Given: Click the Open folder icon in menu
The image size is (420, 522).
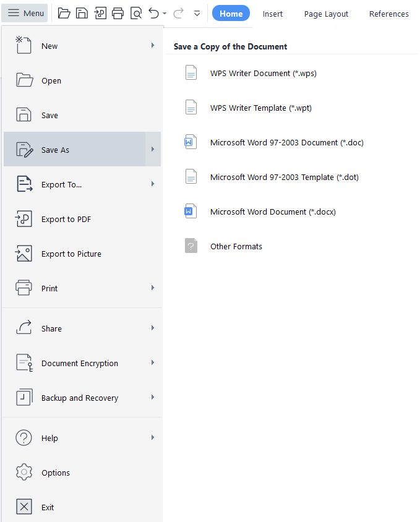Looking at the screenshot, I should pyautogui.click(x=24, y=80).
